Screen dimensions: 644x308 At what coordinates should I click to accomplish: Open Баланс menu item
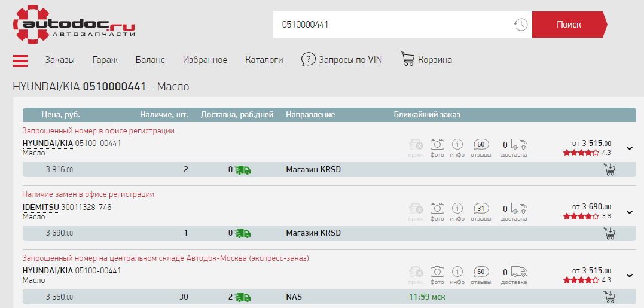(150, 60)
